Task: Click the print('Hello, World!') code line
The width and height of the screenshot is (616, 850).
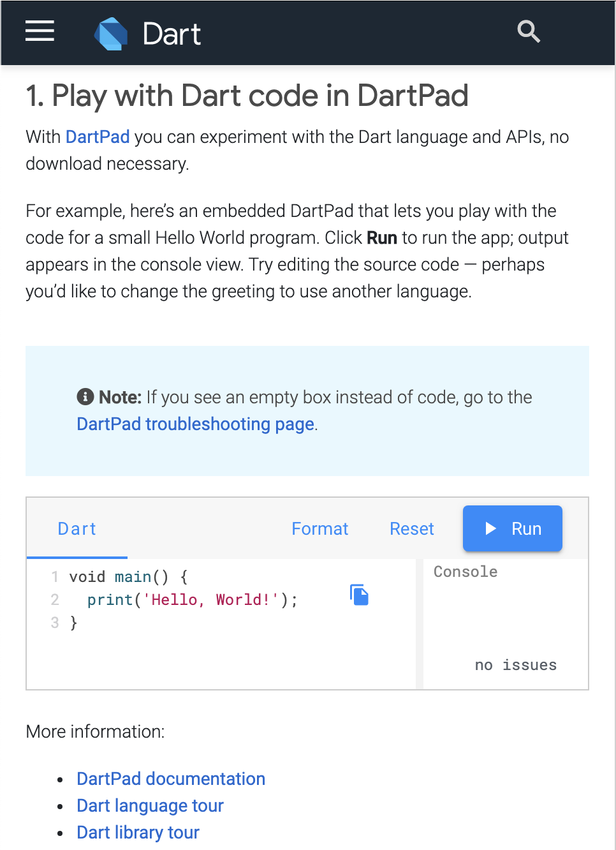Action: click(193, 600)
